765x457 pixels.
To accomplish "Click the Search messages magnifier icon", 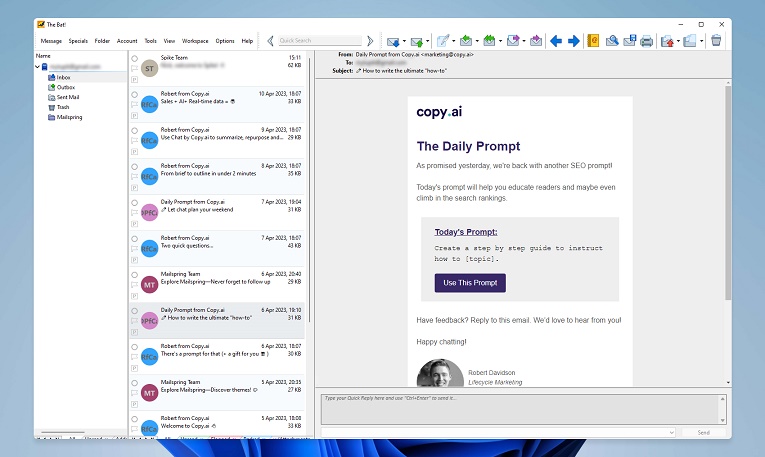I will (x=612, y=41).
